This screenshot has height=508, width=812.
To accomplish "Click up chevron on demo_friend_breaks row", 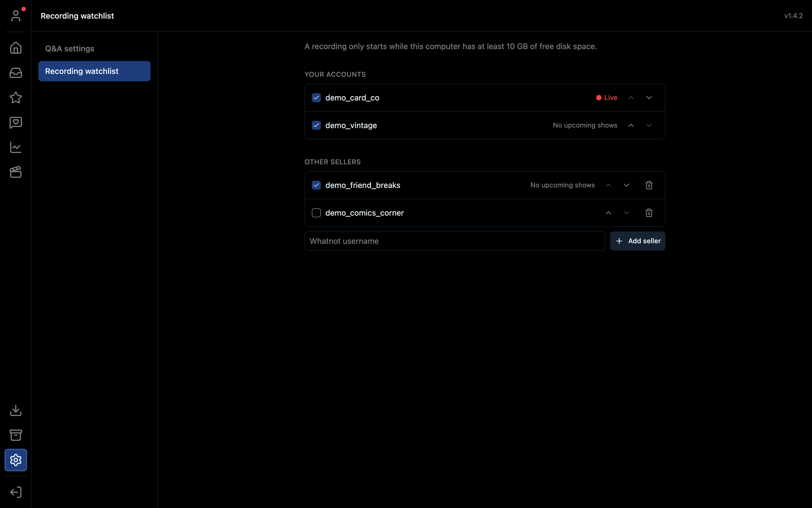I will point(608,185).
